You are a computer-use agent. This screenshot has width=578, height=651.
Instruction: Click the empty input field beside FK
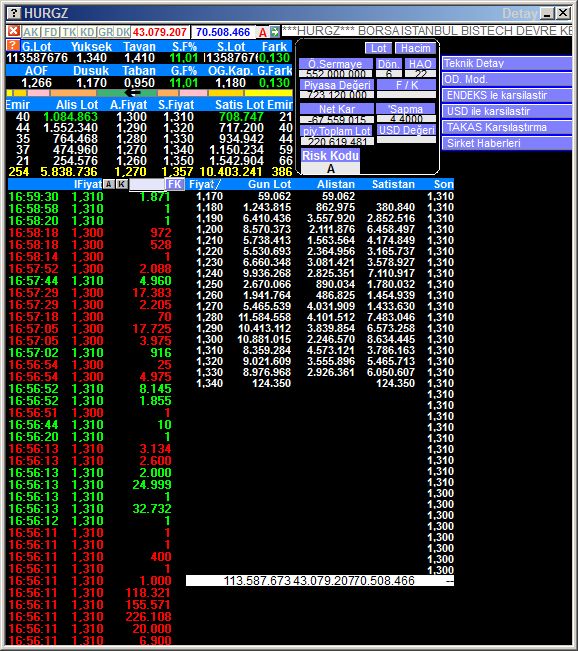[147, 184]
